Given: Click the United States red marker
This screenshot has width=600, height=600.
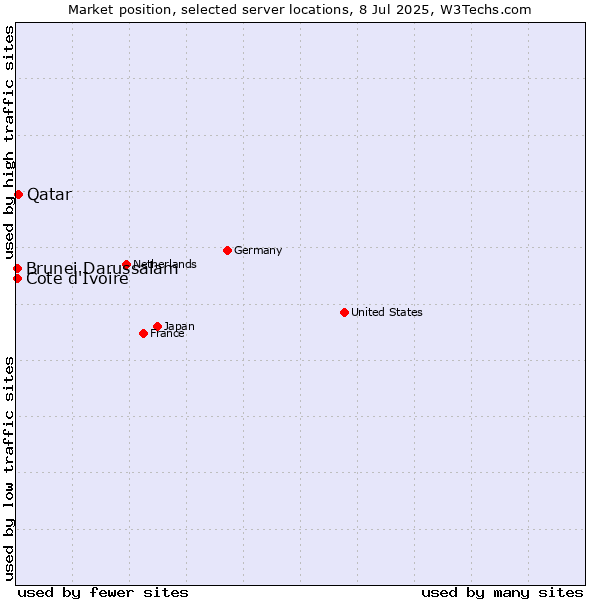Looking at the screenshot, I should (x=344, y=312).
